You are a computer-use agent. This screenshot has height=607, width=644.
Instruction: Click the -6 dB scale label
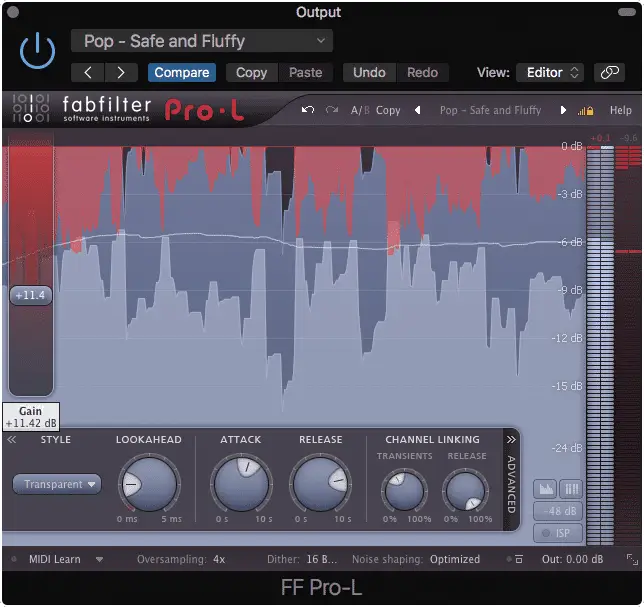pyautogui.click(x=571, y=242)
